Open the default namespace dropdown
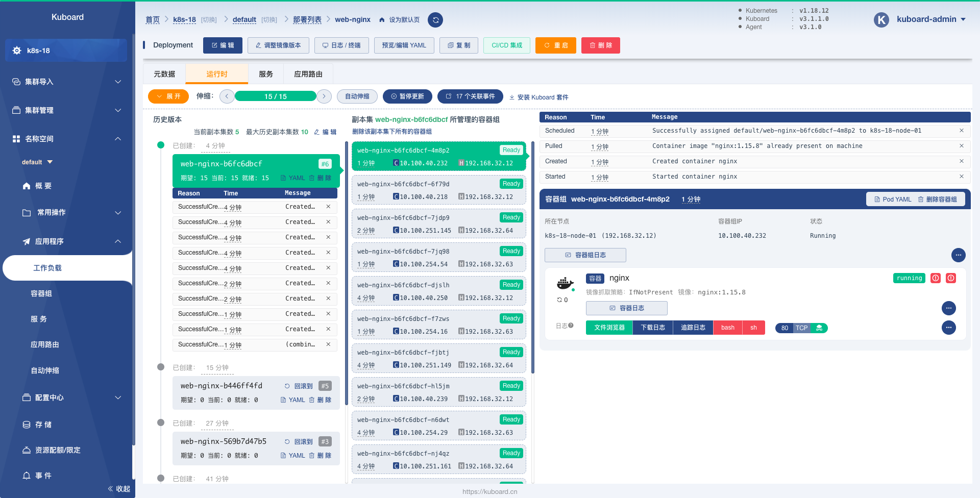 (37, 162)
